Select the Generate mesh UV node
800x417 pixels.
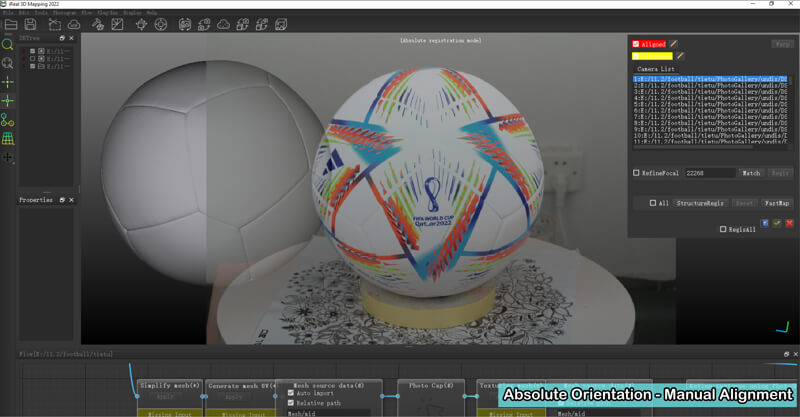pos(242,386)
